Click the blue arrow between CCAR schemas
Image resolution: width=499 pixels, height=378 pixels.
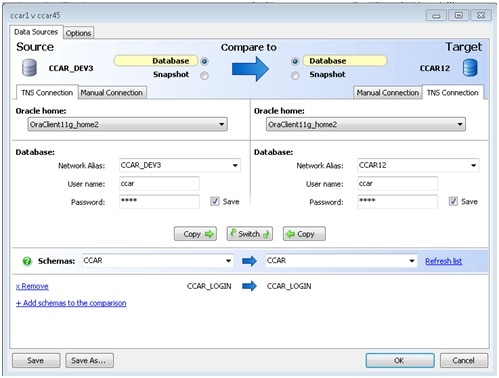pyautogui.click(x=249, y=261)
